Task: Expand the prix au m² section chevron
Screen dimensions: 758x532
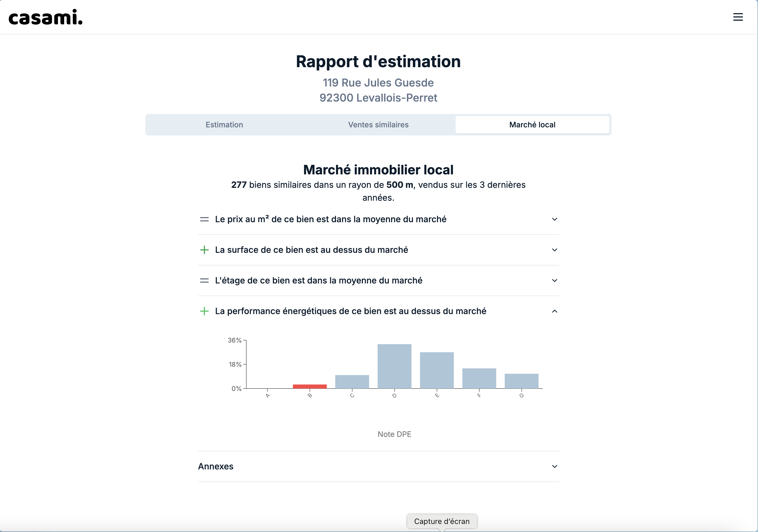Action: click(554, 219)
